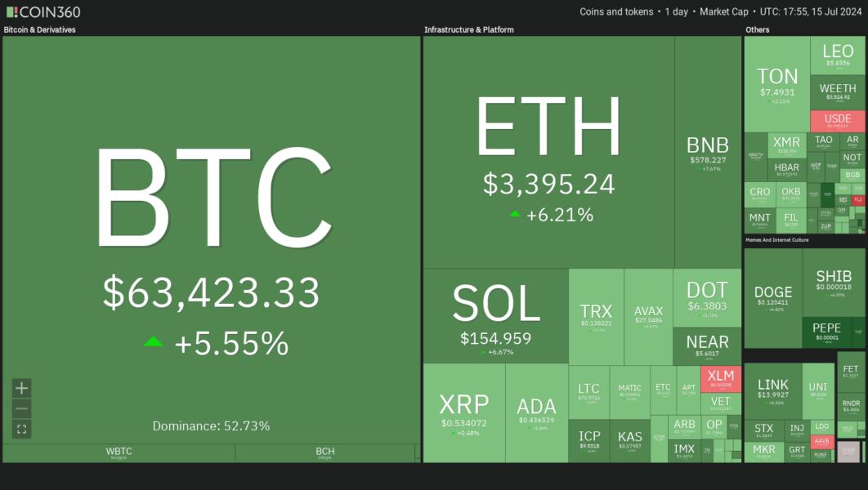Change the Market Cap sizing option
Viewport: 868px width, 490px height.
click(x=723, y=11)
